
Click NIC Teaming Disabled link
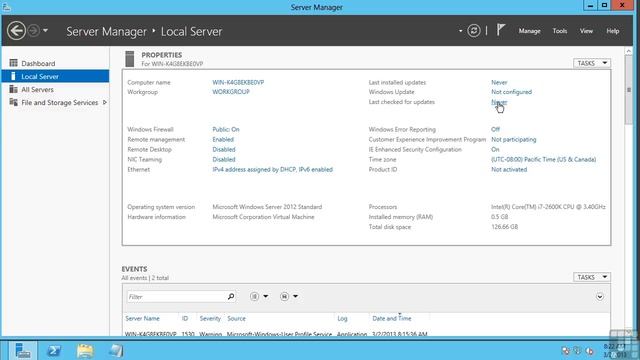(224, 160)
